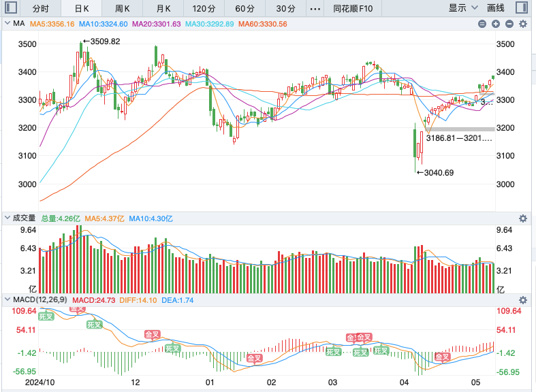
Task: Click the 3186.81—3201 gap label
Action: tap(459, 138)
